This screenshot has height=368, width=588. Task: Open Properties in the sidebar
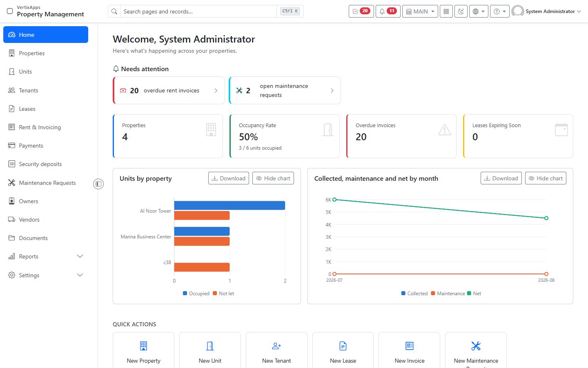pyautogui.click(x=46, y=53)
